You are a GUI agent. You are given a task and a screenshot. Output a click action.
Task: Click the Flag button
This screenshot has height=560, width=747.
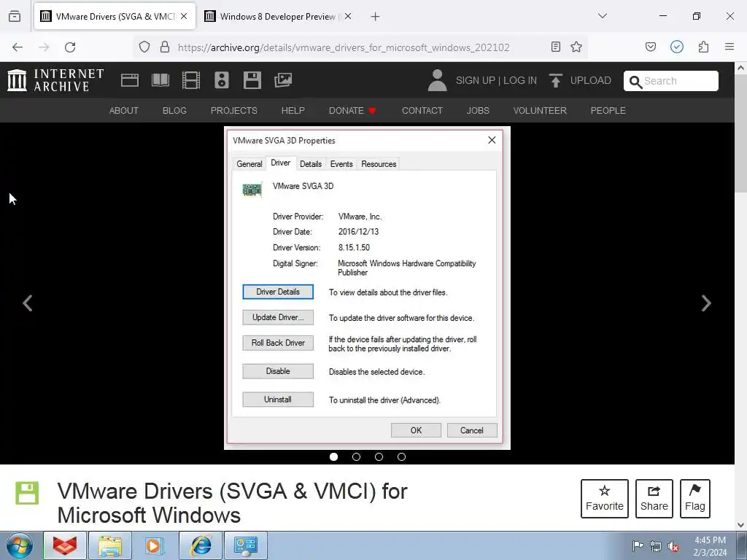pyautogui.click(x=695, y=499)
